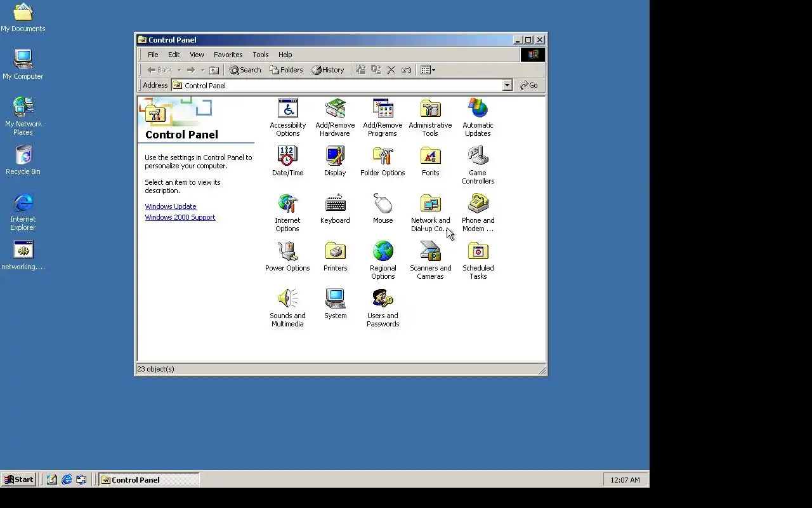Image resolution: width=812 pixels, height=508 pixels.
Task: Click Control Panel taskbar button
Action: coord(149,479)
